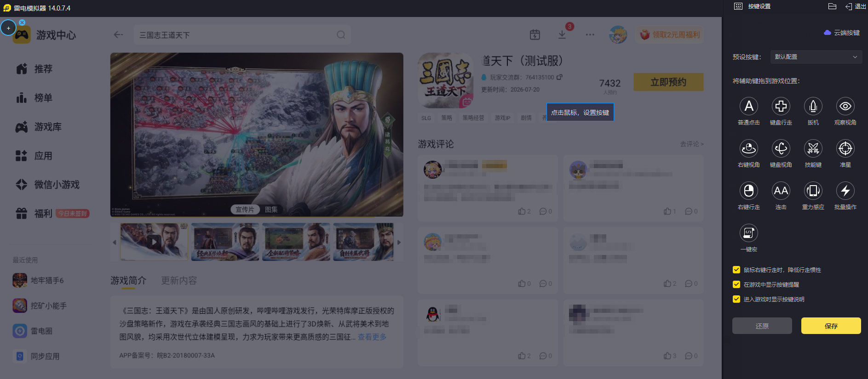Viewport: 868px width, 379px height.
Task: Open the 去评论 link
Action: [692, 144]
